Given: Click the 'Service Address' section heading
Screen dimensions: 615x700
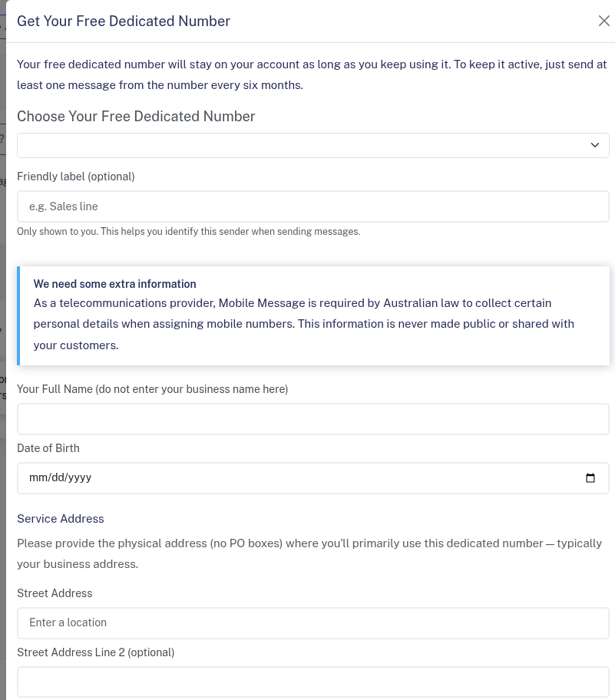Looking at the screenshot, I should click(61, 519).
